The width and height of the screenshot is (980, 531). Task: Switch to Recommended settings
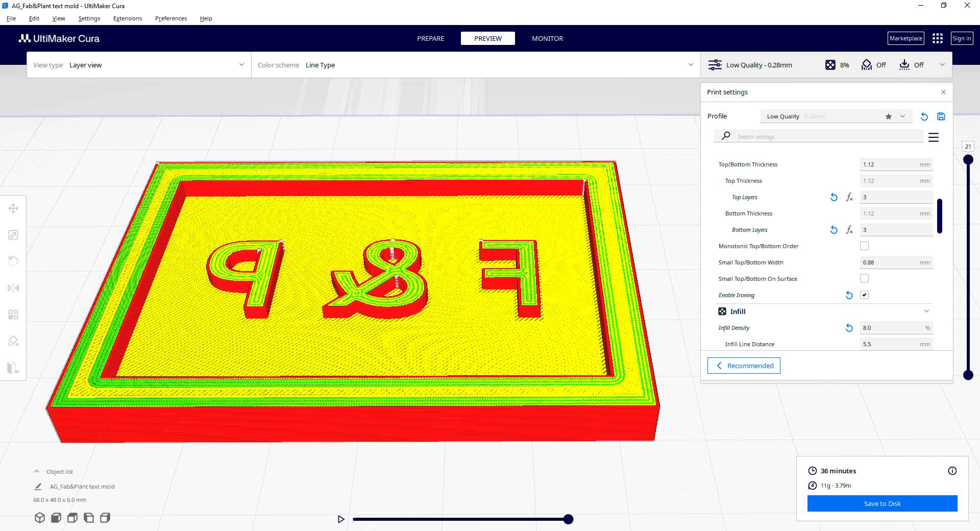744,366
